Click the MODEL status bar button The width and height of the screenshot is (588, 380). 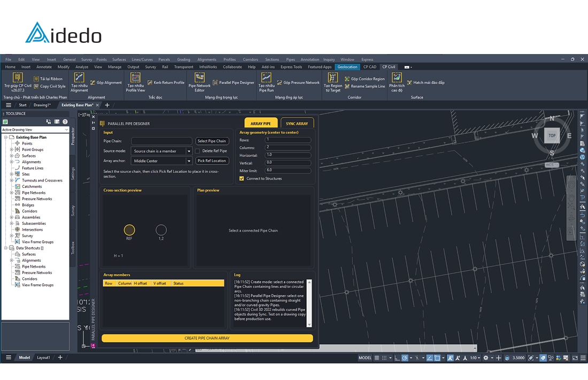(365, 358)
